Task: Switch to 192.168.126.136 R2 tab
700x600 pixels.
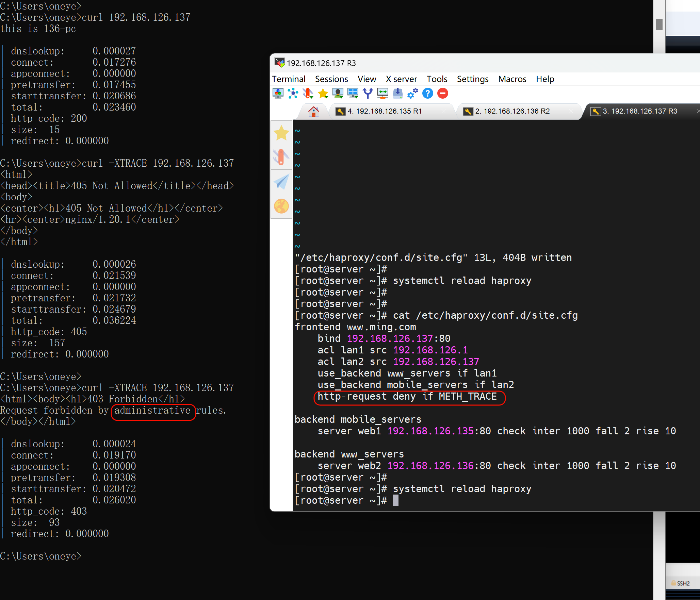Action: (x=512, y=111)
